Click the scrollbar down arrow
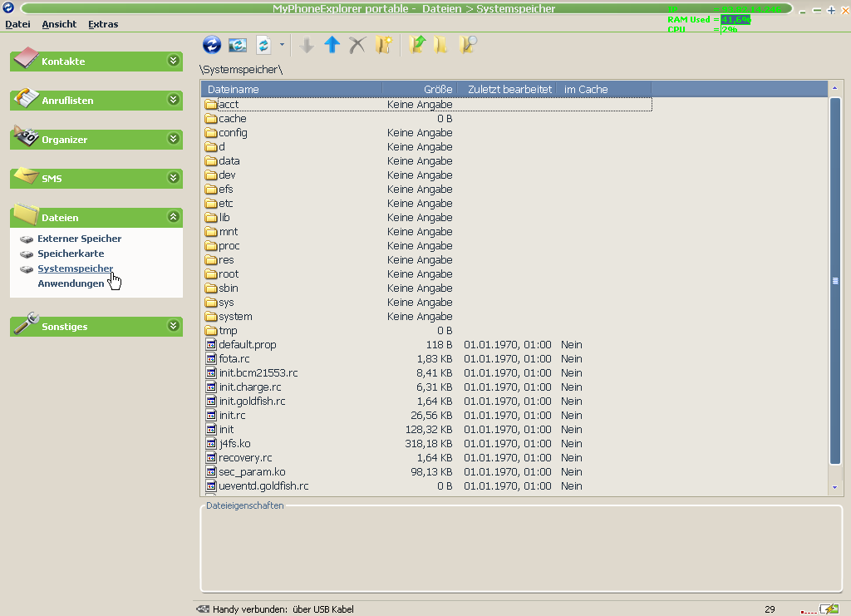This screenshot has height=616, width=851. click(x=834, y=487)
